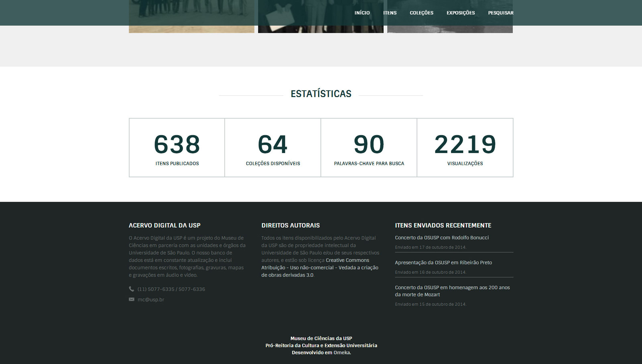Click the envelope icon beside the email
642x364 pixels.
coord(132,299)
